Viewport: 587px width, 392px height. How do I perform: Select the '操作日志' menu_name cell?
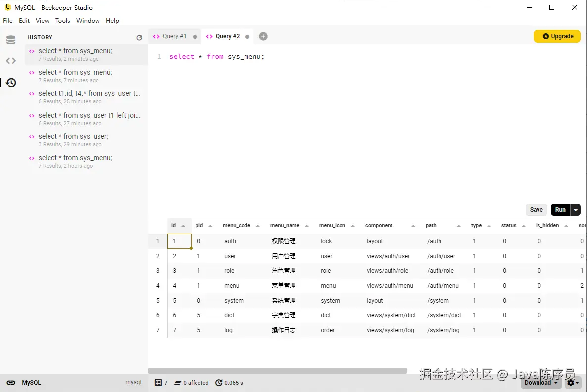click(x=291, y=330)
